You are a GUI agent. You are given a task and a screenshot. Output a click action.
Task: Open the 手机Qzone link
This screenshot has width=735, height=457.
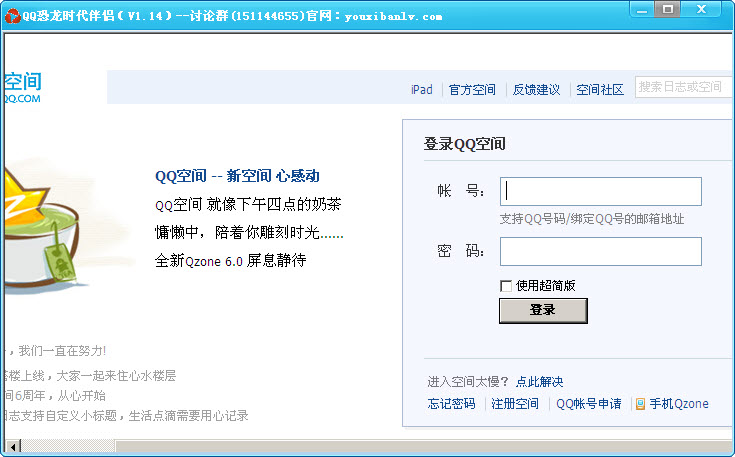tap(679, 404)
